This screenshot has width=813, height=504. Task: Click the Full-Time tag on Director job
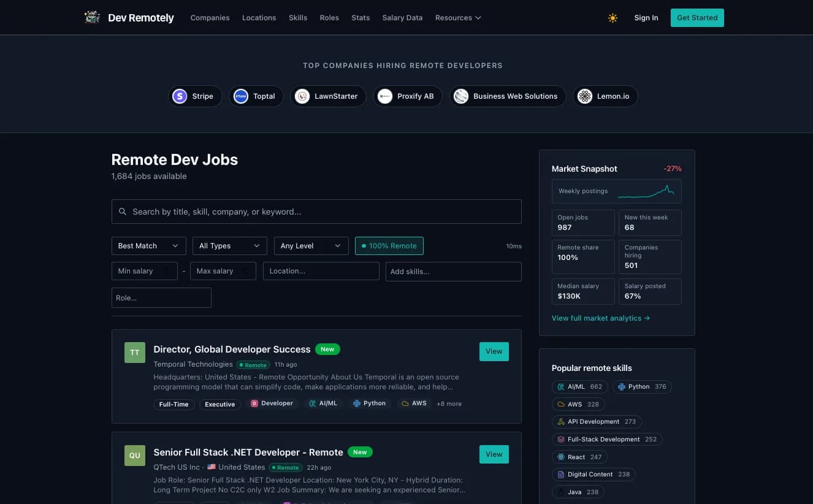(174, 404)
